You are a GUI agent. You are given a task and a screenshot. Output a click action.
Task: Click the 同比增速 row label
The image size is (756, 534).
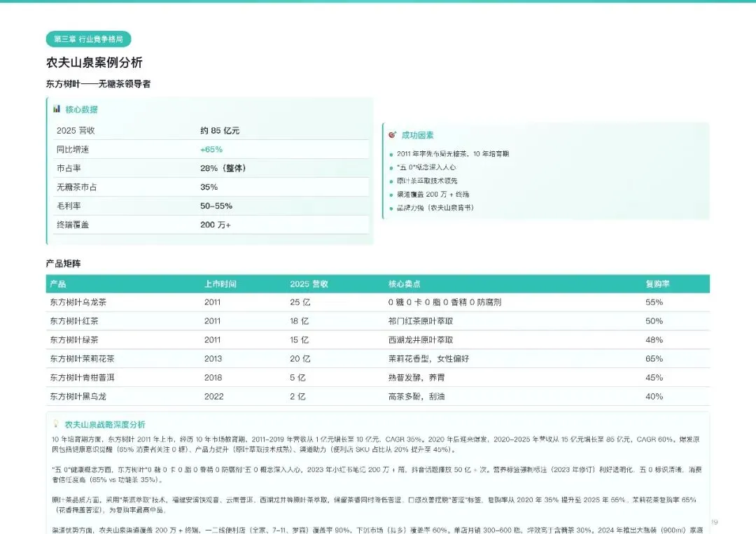click(x=73, y=149)
